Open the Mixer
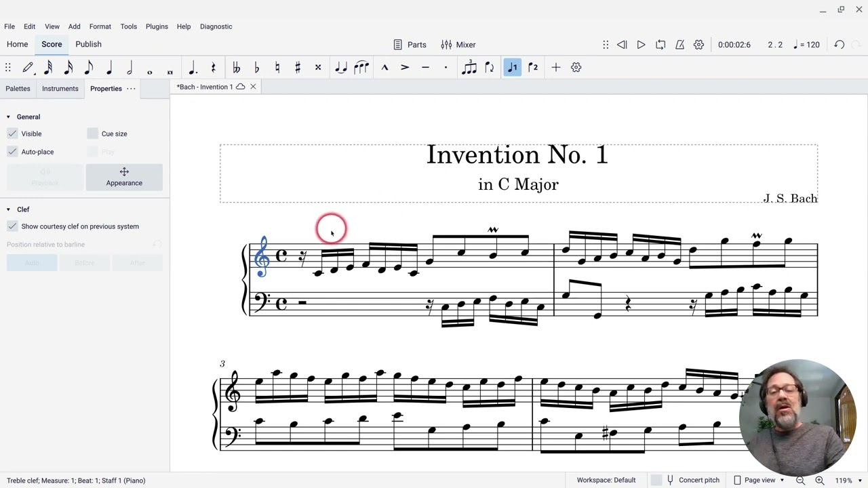This screenshot has width=868, height=488. [x=458, y=45]
